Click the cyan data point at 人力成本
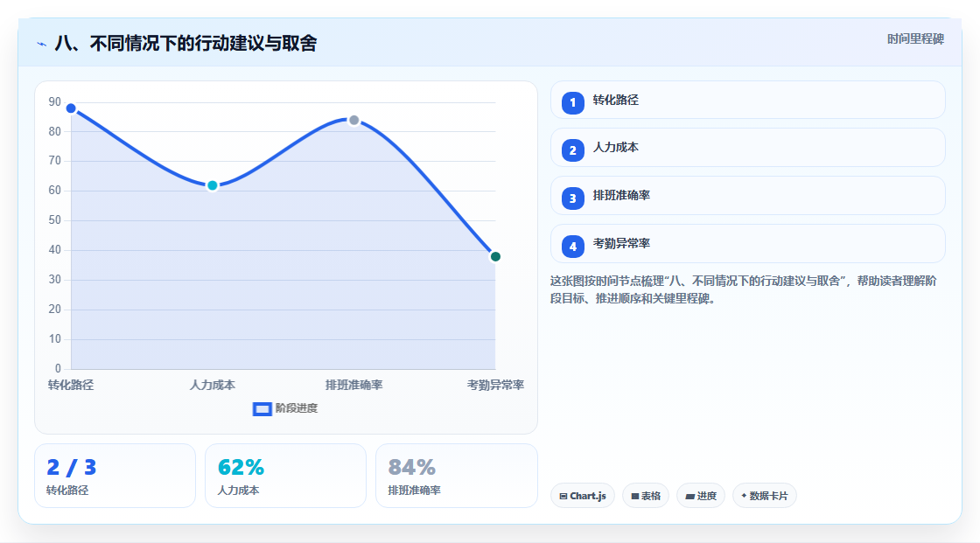Image resolution: width=980 pixels, height=543 pixels. point(213,185)
